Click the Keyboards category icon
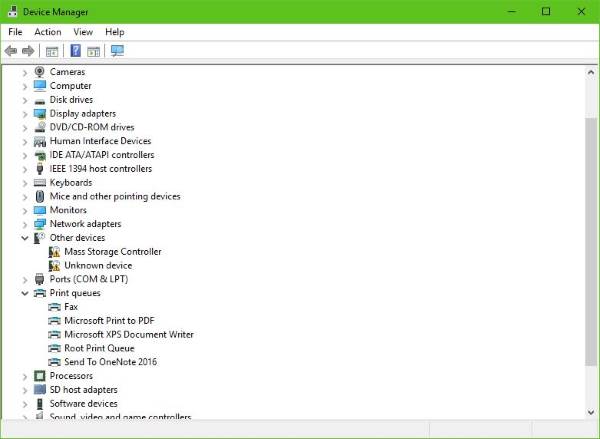Image resolution: width=600 pixels, height=439 pixels. (x=39, y=183)
